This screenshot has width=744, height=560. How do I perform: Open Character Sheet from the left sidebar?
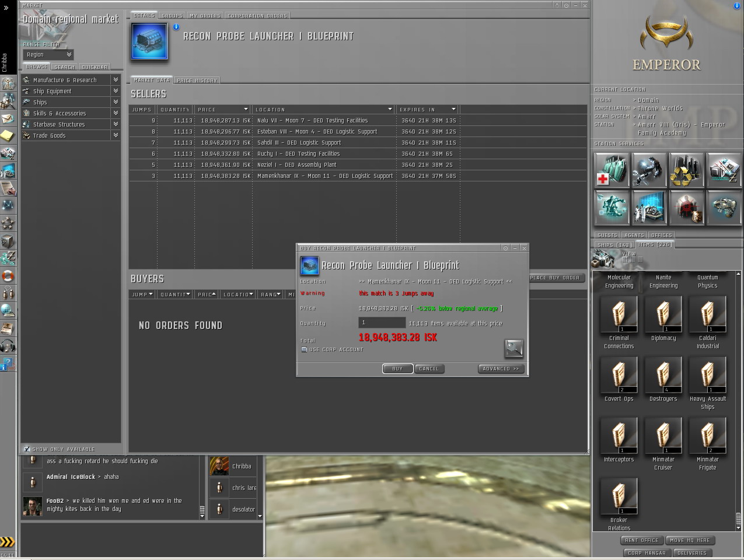tap(8, 84)
